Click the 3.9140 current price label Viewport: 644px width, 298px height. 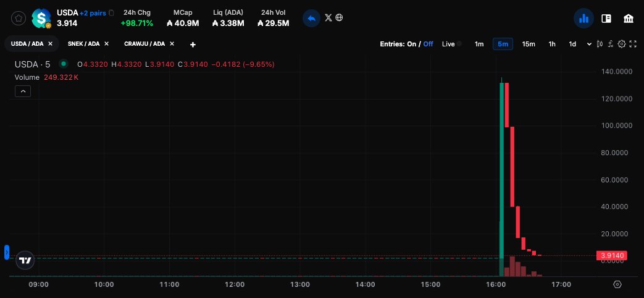point(612,256)
